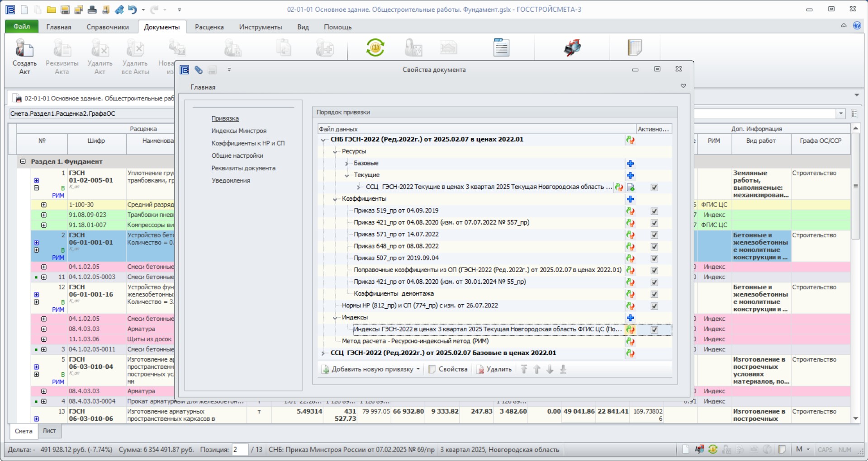Collapse the Коэффициенты tree node

pos(335,199)
